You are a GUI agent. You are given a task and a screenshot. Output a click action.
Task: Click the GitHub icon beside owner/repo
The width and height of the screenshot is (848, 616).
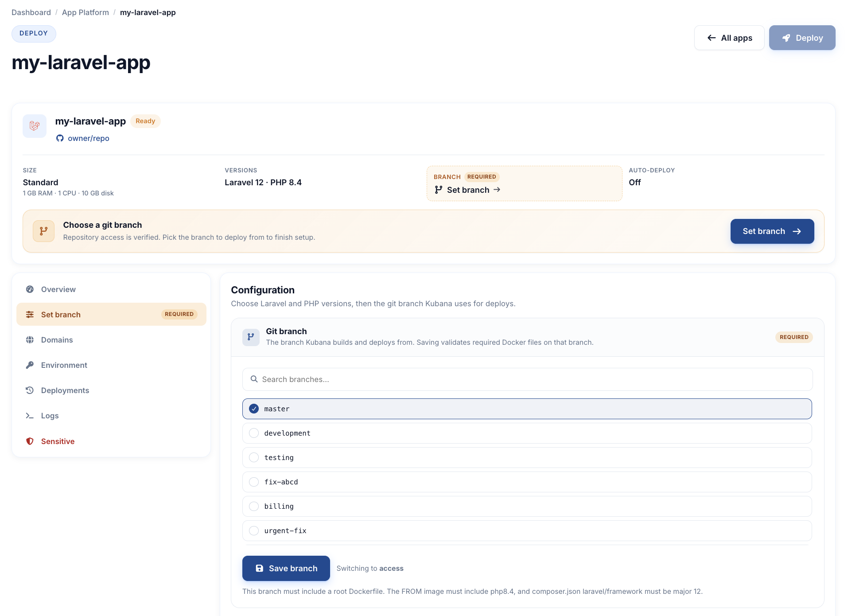pyautogui.click(x=60, y=138)
